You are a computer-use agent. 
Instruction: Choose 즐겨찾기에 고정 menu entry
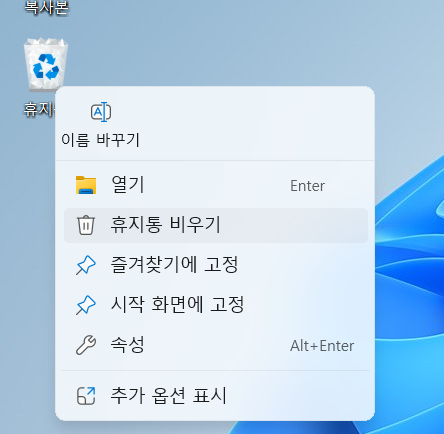216,265
